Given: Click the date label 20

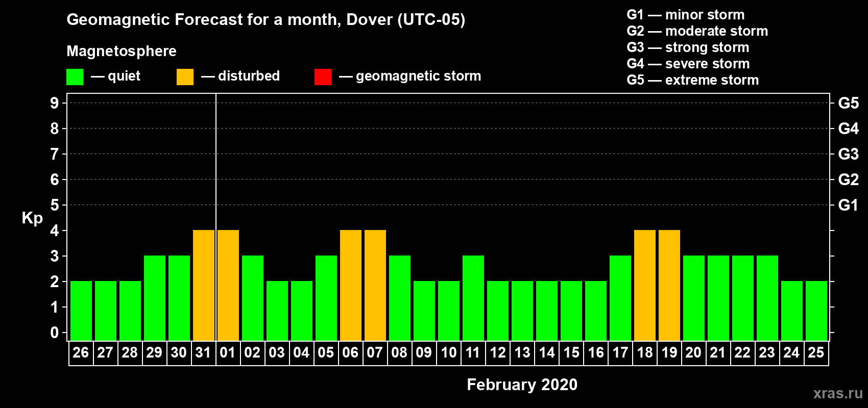Looking at the screenshot, I should (693, 352).
